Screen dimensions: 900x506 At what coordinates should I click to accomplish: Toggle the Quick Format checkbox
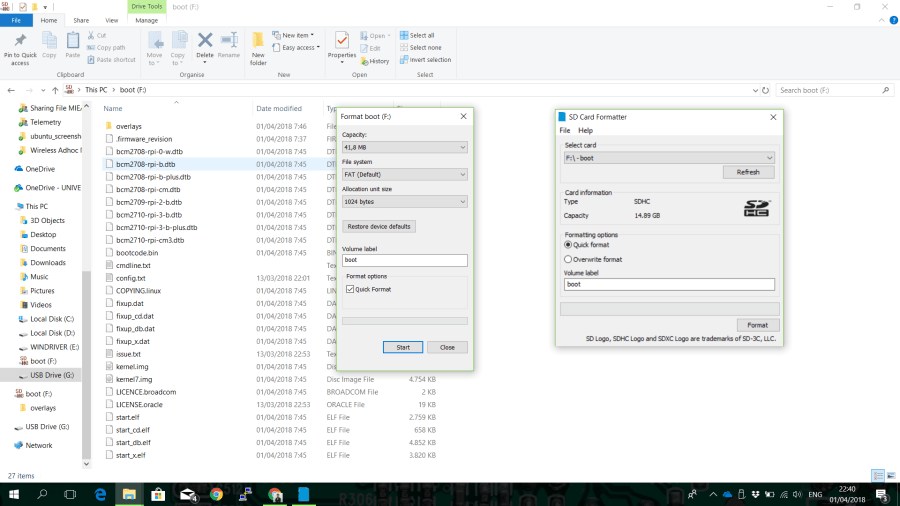pos(350,289)
